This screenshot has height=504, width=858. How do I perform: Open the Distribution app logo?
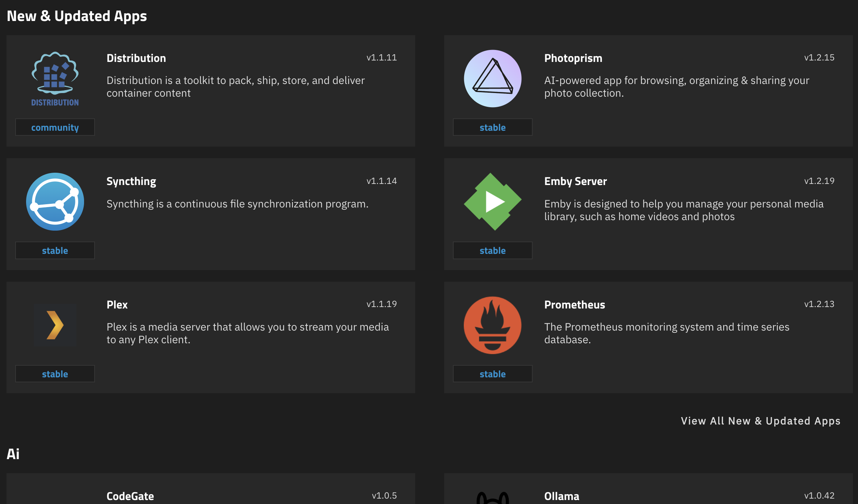tap(55, 79)
